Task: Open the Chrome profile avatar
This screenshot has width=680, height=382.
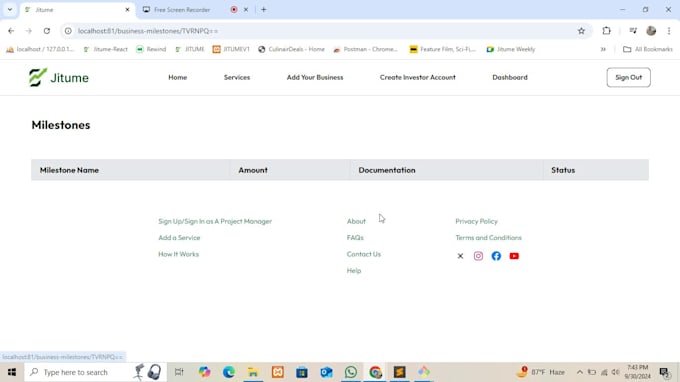Action: [651, 31]
